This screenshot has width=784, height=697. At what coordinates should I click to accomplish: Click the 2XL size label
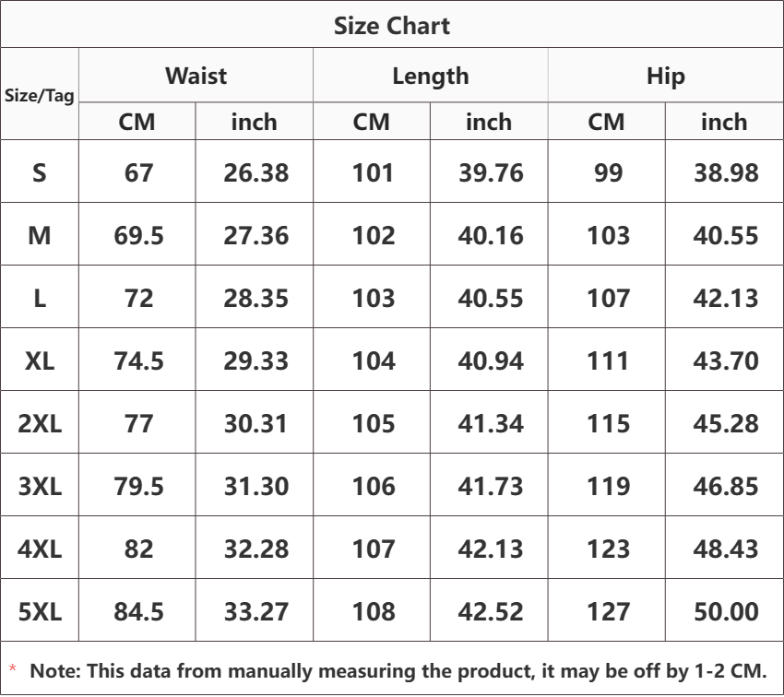click(x=40, y=424)
